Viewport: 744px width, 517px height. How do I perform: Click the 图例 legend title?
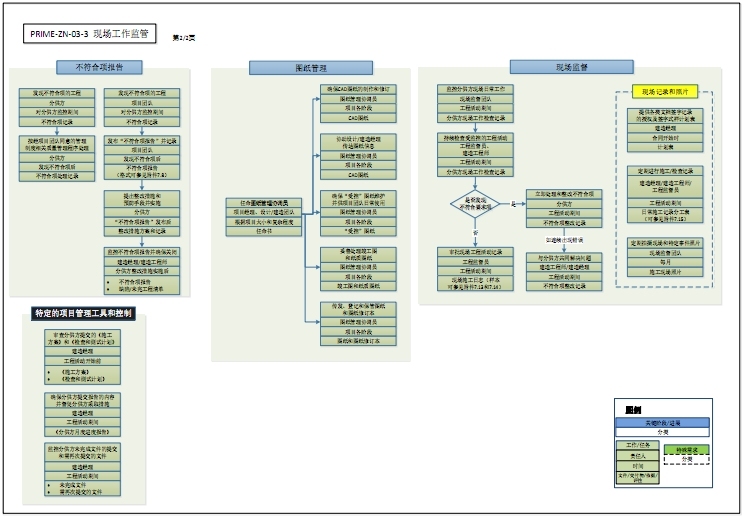[x=632, y=409]
